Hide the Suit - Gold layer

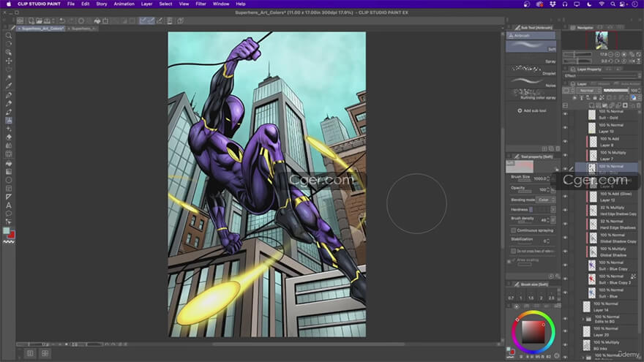(x=566, y=115)
